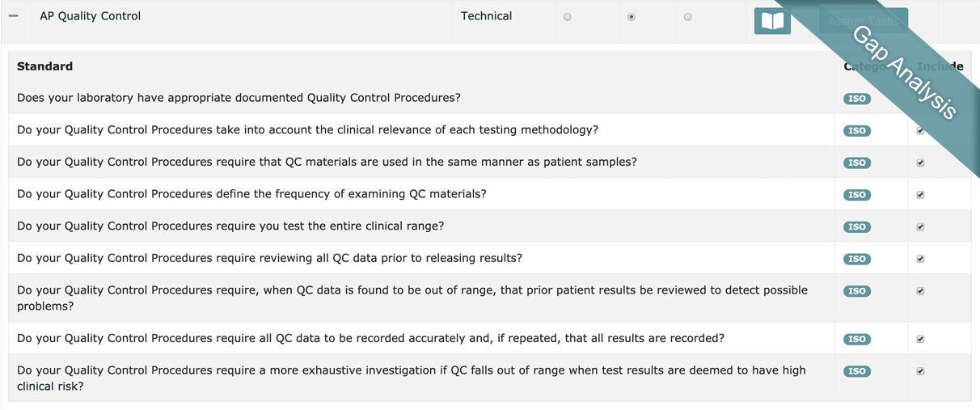Click the AP Quality Control section title

(x=90, y=16)
